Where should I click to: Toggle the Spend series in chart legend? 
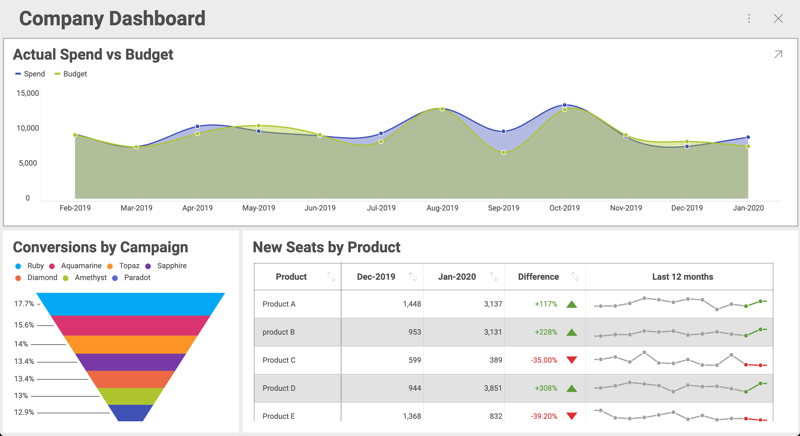[x=29, y=74]
